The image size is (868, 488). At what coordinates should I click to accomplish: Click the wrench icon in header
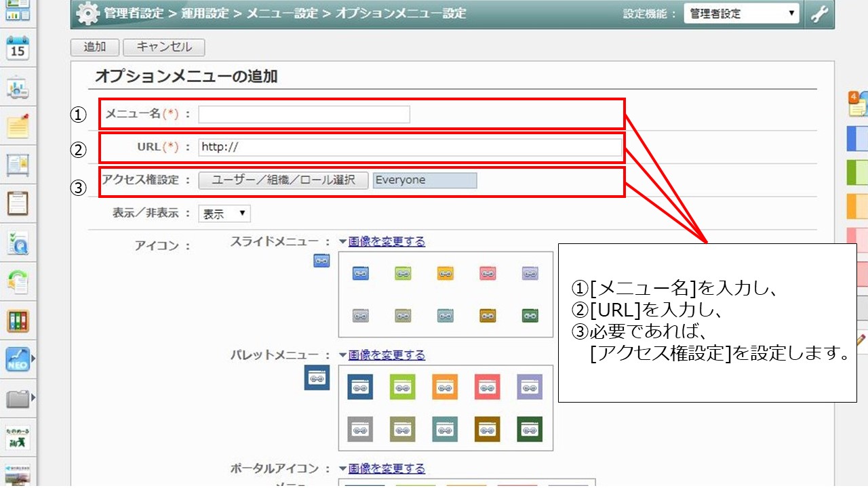(819, 14)
